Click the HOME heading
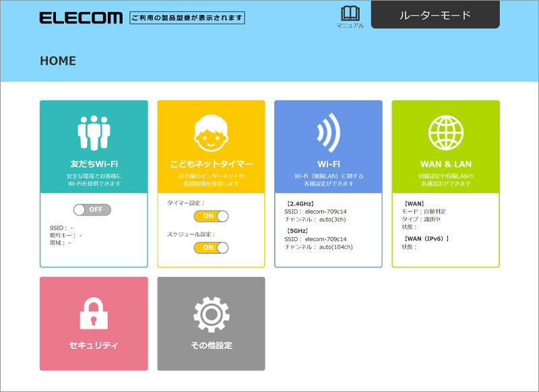Image resolution: width=539 pixels, height=392 pixels. point(58,61)
